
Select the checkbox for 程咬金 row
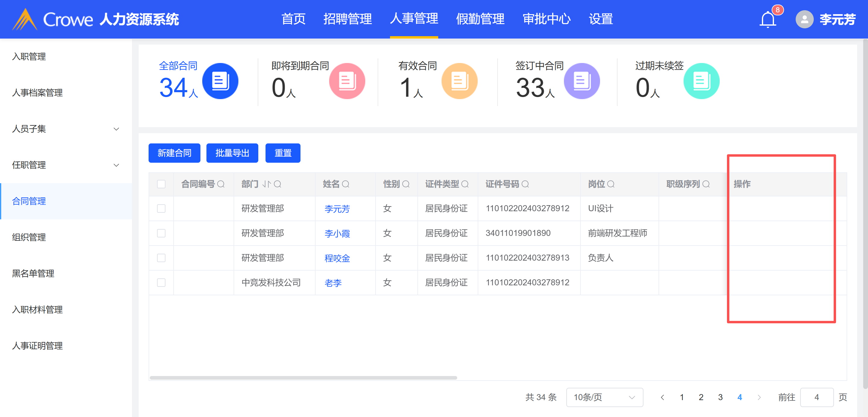point(162,258)
